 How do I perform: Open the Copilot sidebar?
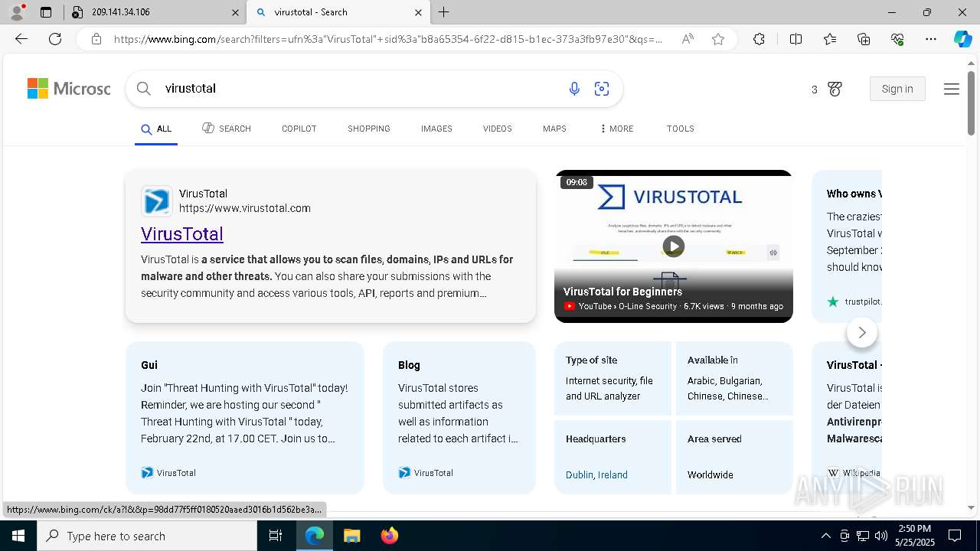(x=962, y=39)
